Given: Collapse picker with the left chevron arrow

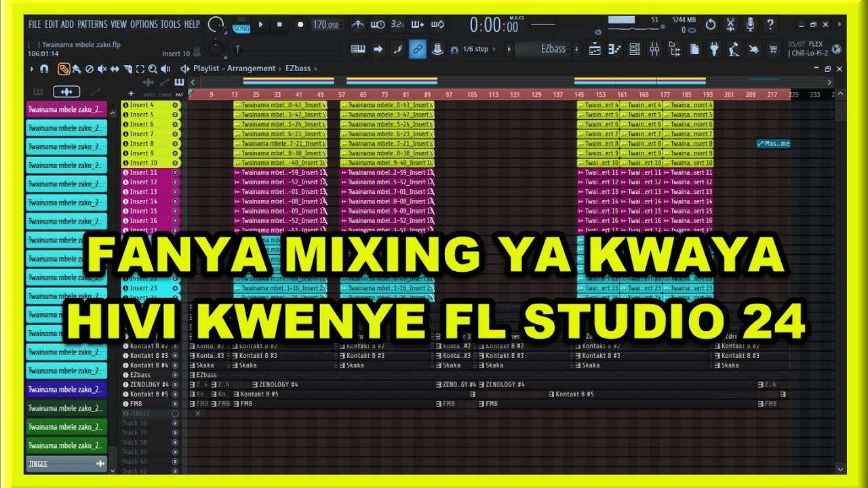Looking at the screenshot, I should (x=193, y=83).
